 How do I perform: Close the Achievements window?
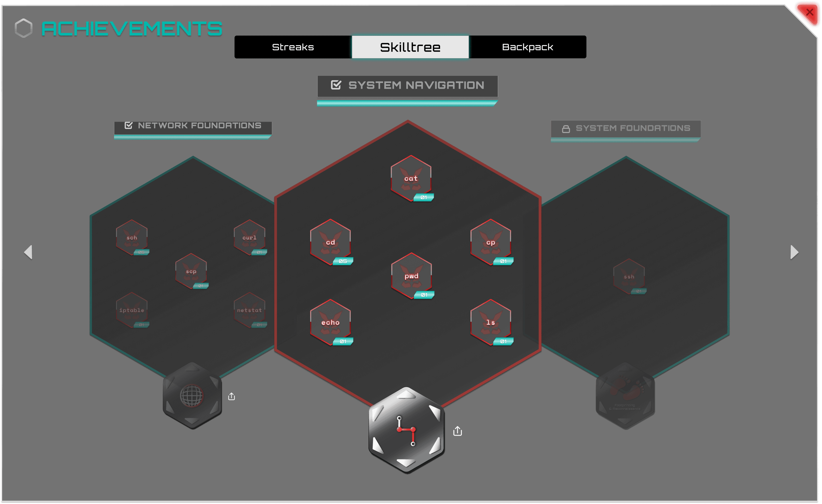809,13
